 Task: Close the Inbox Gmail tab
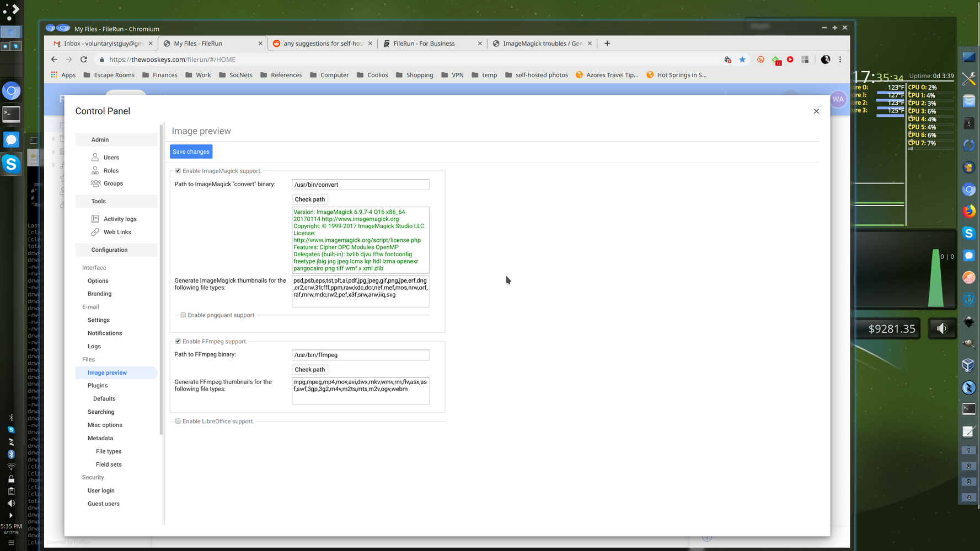pyautogui.click(x=151, y=44)
